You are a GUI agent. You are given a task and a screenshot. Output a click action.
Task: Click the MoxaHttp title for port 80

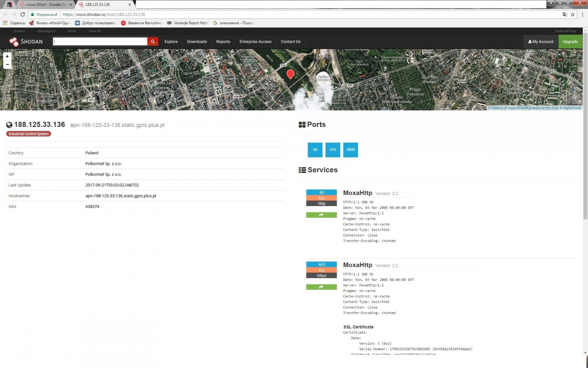click(358, 193)
